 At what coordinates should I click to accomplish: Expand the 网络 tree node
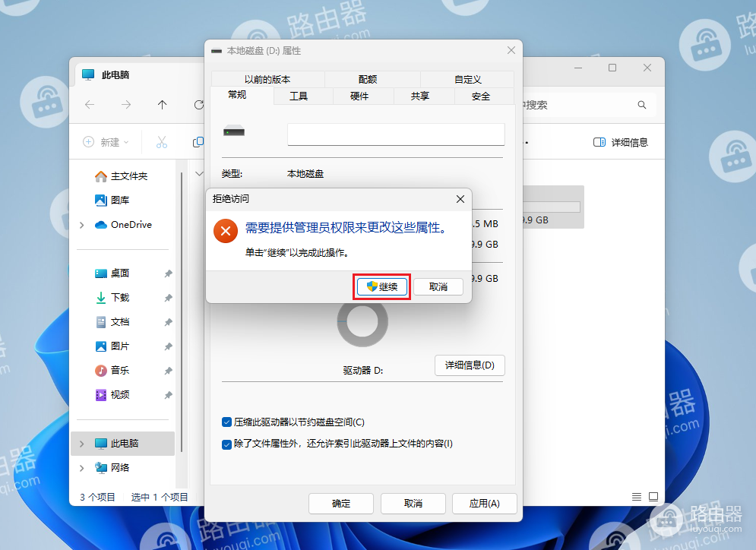click(x=81, y=468)
